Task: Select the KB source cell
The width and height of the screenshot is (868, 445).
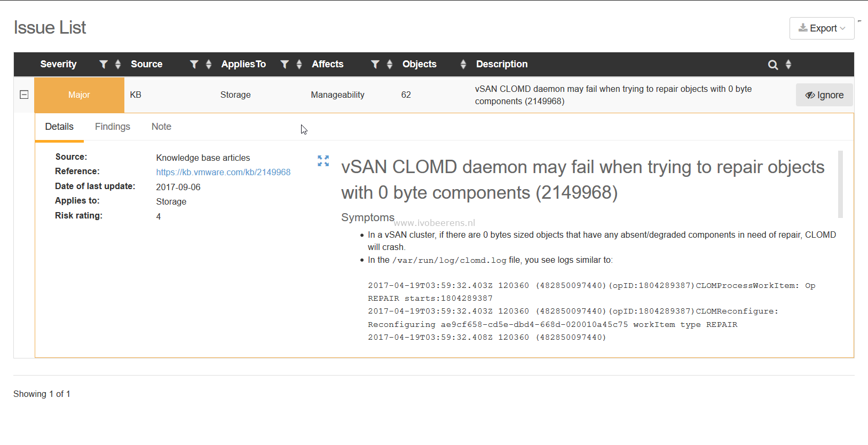Action: [136, 95]
